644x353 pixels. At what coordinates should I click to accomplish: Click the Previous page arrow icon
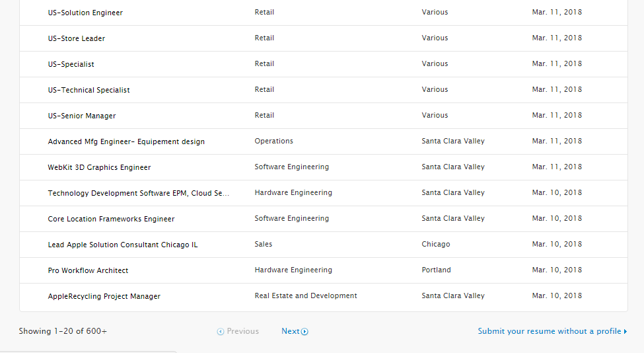point(221,332)
